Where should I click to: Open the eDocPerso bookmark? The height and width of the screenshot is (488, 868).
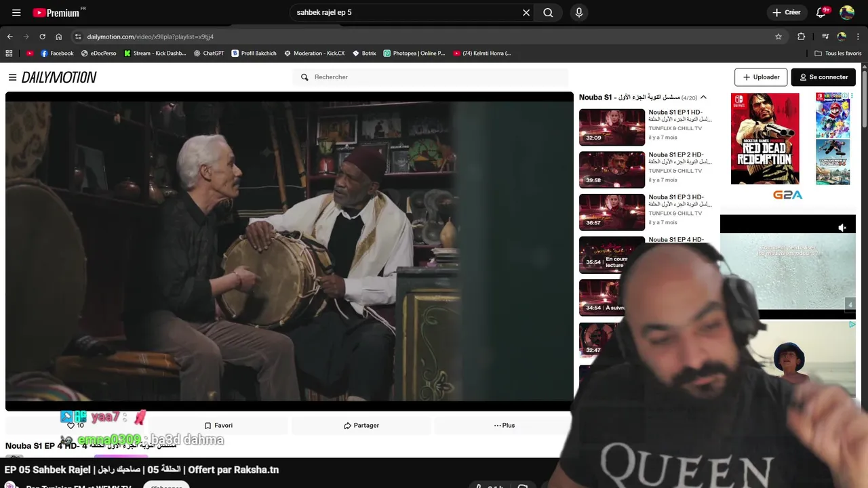point(99,53)
